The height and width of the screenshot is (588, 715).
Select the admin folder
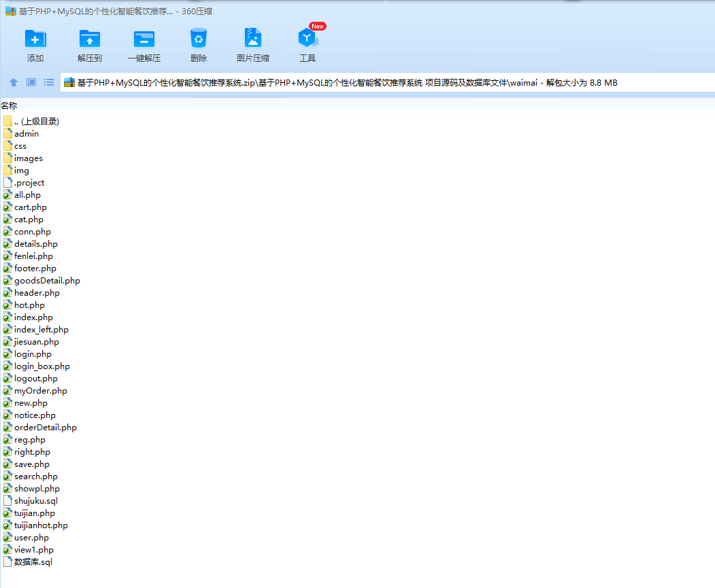[x=21, y=134]
